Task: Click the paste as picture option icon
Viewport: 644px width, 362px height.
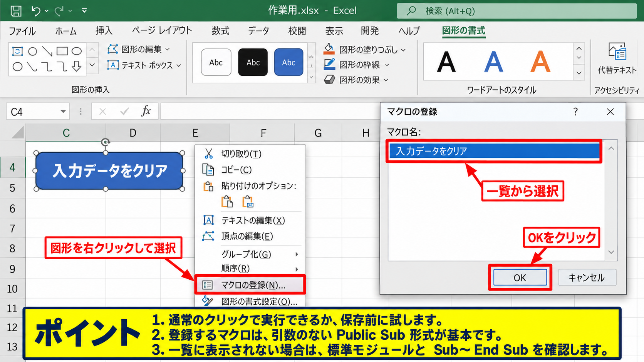Action: point(248,202)
